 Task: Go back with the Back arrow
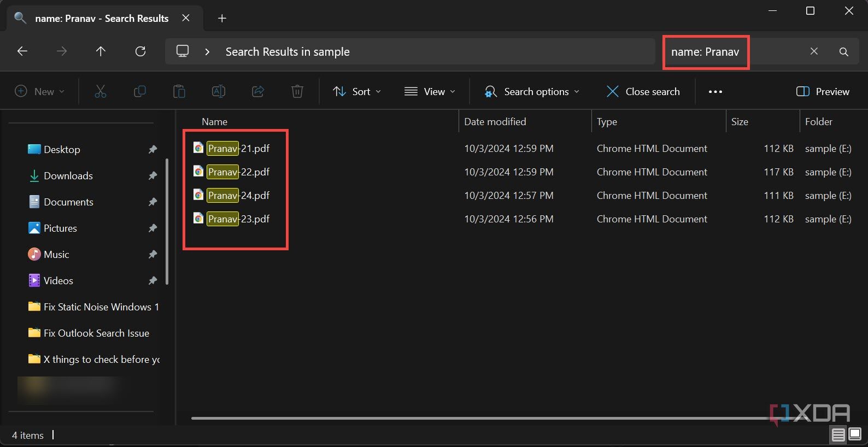pyautogui.click(x=22, y=51)
